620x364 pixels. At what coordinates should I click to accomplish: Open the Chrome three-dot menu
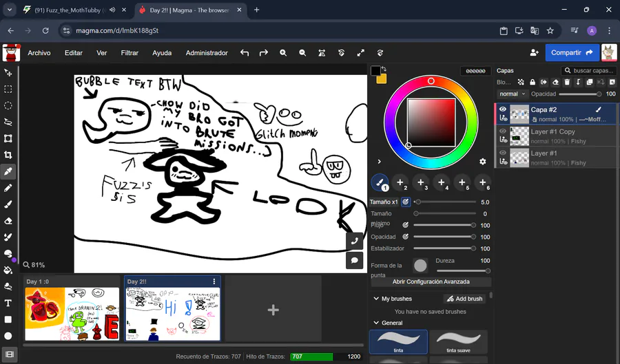click(609, 30)
